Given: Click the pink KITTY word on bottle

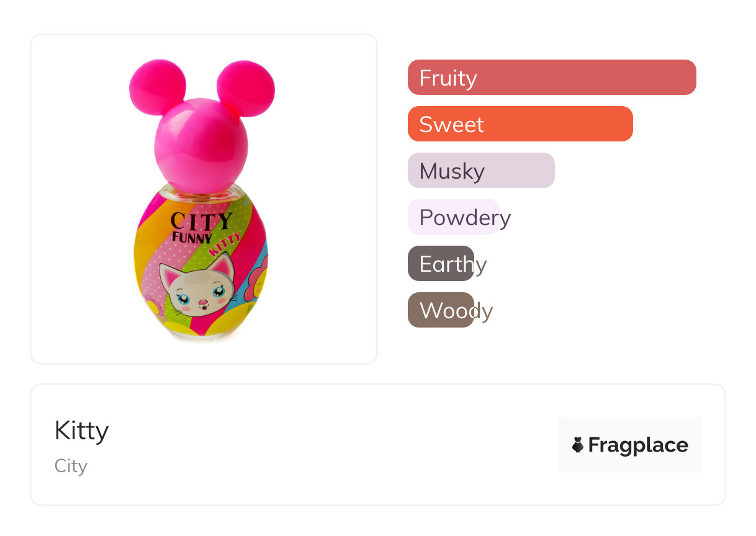Looking at the screenshot, I should [224, 244].
